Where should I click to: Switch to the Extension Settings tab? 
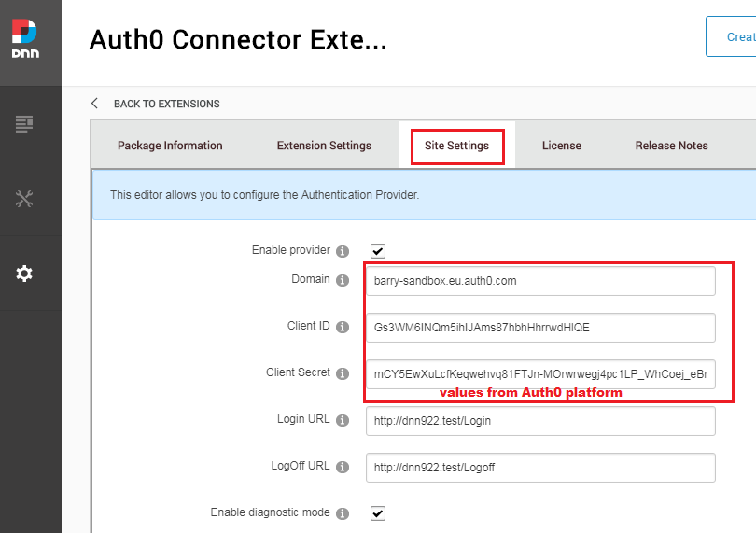click(324, 146)
